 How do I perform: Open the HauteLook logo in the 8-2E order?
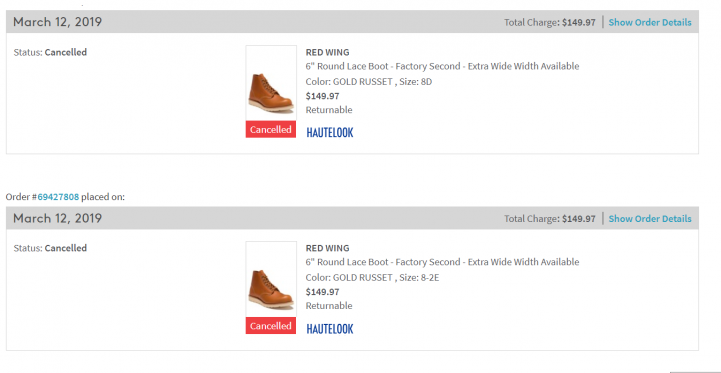[330, 329]
